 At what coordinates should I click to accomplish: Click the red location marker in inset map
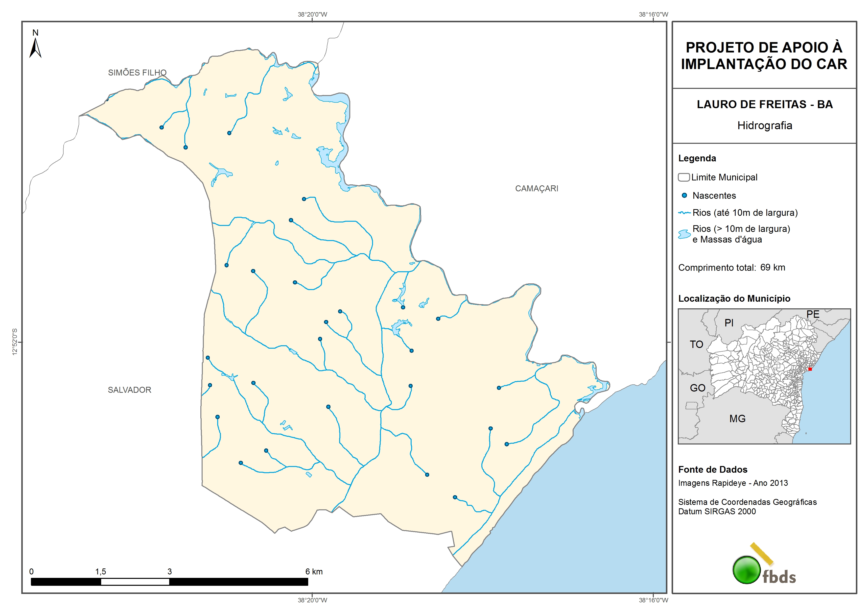[x=810, y=369]
